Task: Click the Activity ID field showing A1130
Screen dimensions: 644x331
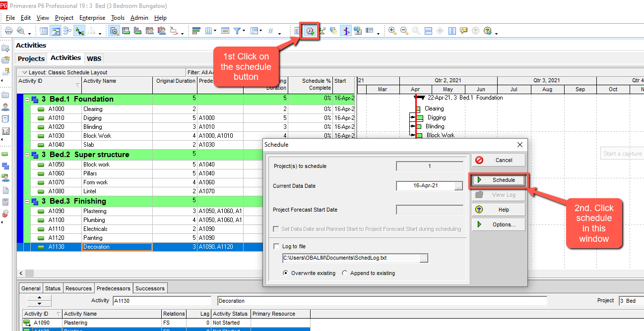Action: pos(161,301)
